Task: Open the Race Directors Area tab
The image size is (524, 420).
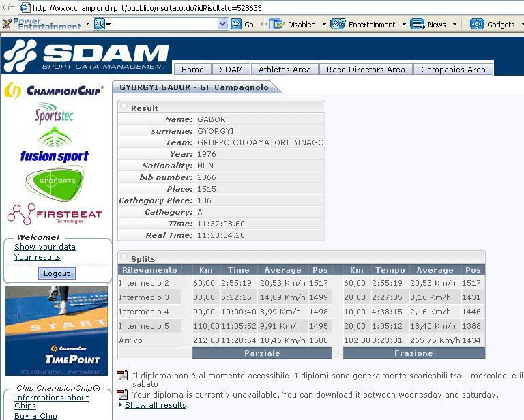Action: [366, 70]
